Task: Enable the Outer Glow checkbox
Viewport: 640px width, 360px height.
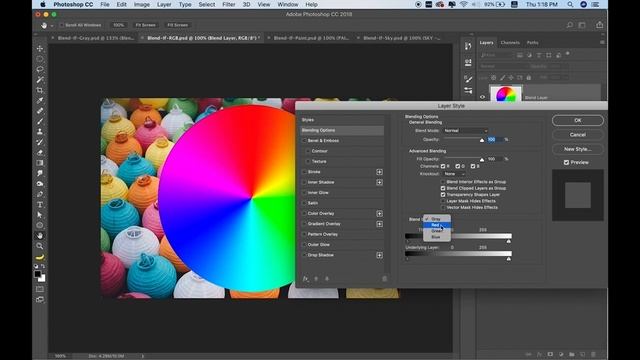Action: point(304,244)
